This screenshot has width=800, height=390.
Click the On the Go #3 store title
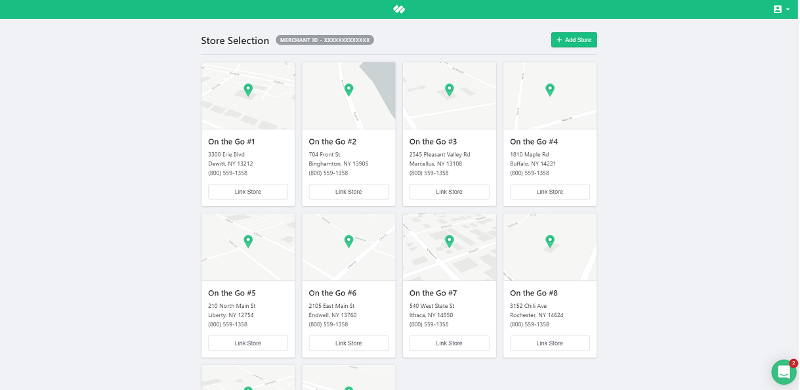tap(433, 141)
